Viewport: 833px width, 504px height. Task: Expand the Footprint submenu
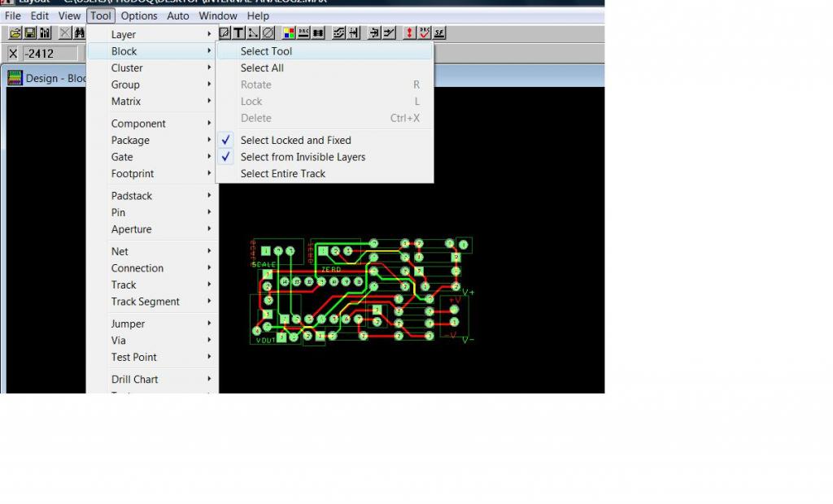(x=152, y=174)
